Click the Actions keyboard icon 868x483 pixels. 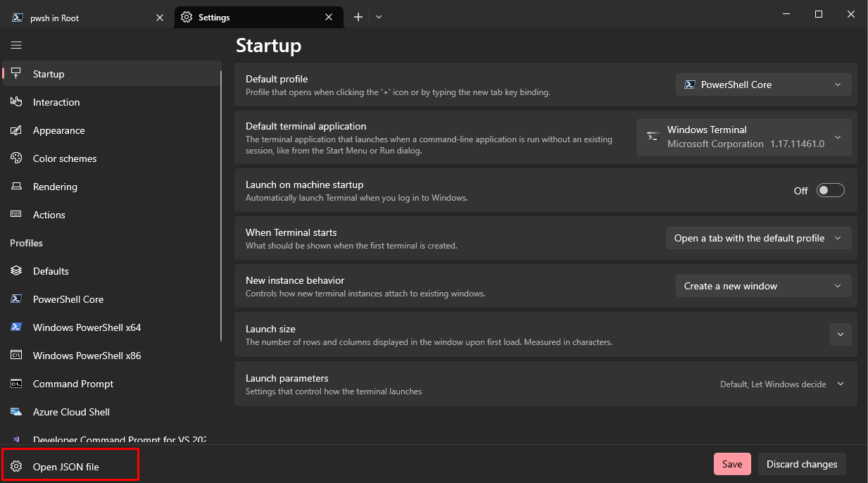coord(16,215)
